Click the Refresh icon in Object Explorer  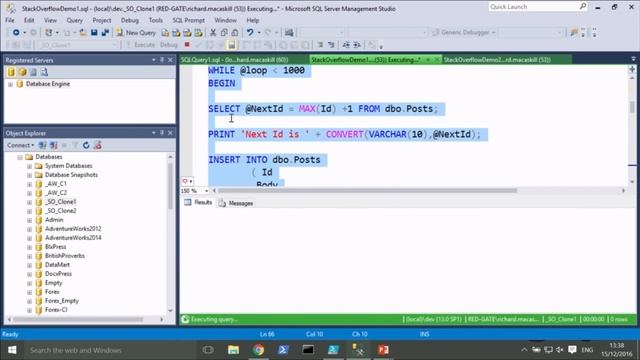(x=86, y=145)
